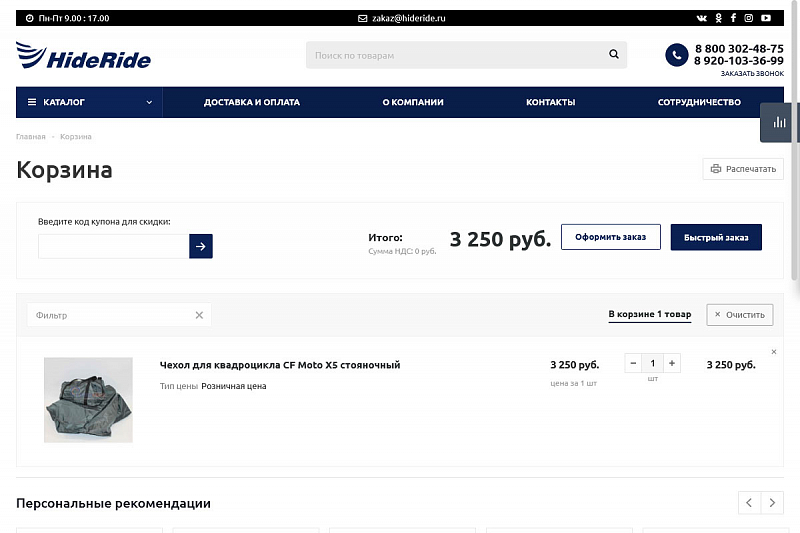The width and height of the screenshot is (800, 533).
Task: Click zakaz@hideride.ru email link
Action: [x=409, y=18]
